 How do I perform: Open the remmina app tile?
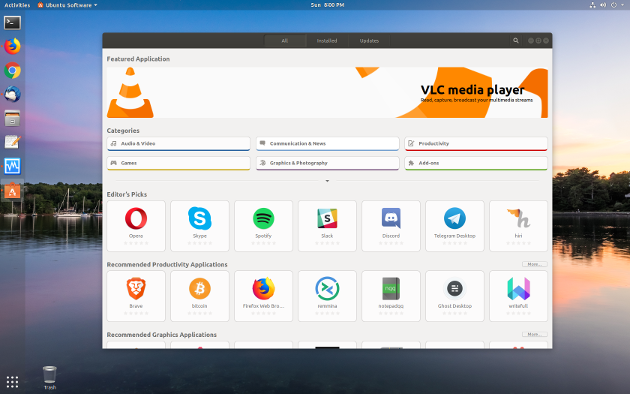327,296
